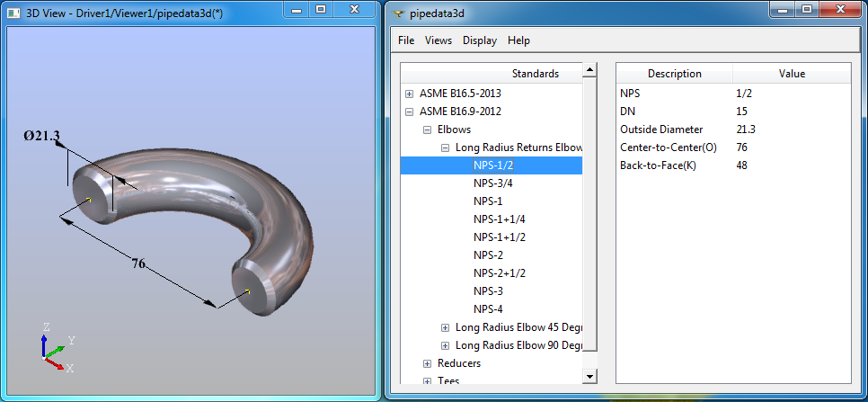The width and height of the screenshot is (868, 402).
Task: Collapse the Elbows tree branch
Action: coord(428,130)
